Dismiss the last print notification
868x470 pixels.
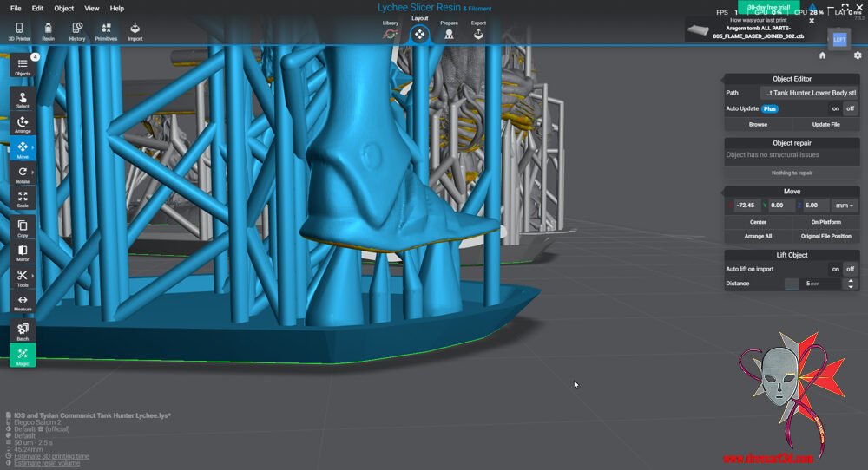(812, 21)
